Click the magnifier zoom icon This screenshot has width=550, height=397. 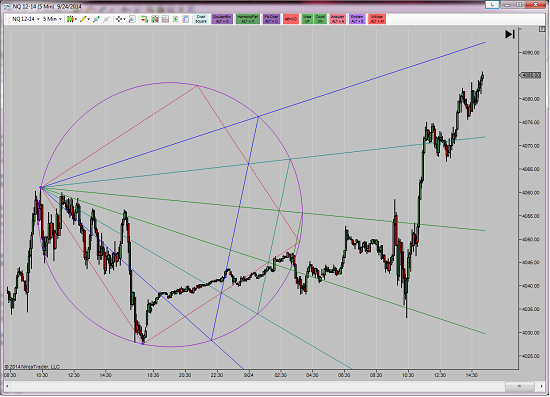click(x=132, y=19)
